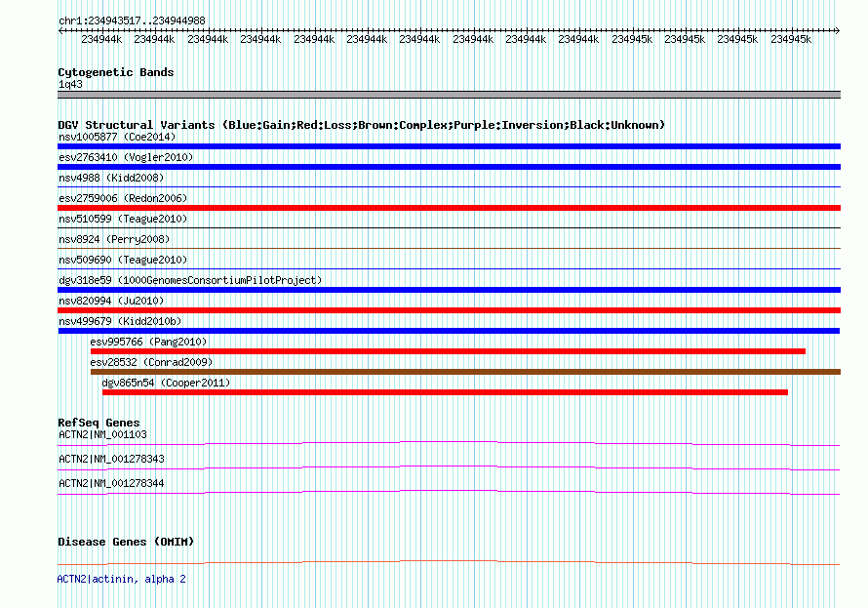868x608 pixels.
Task: Click the gray 1q43 cytogenetic band bar
Action: coord(449,95)
